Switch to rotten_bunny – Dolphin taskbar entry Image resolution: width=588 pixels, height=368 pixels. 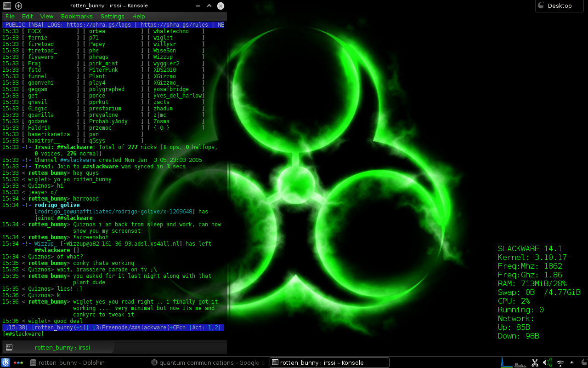[x=67, y=362]
